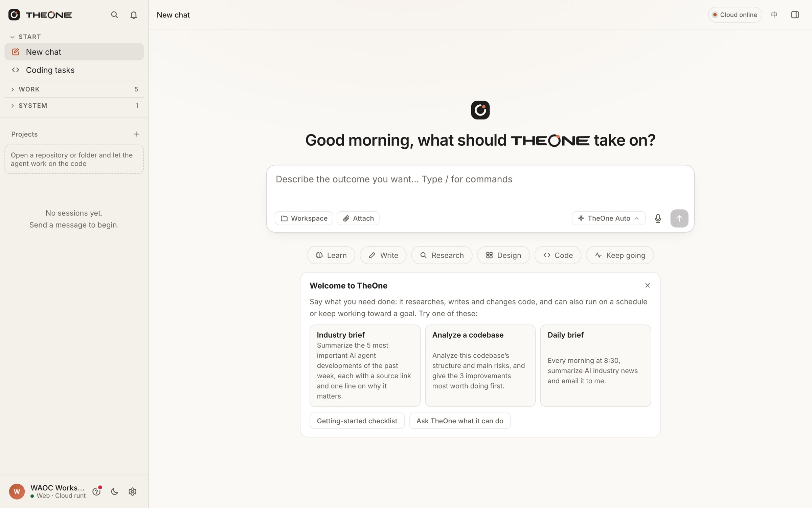Choose the Code suggestion chip
The image size is (812, 508).
tap(558, 255)
